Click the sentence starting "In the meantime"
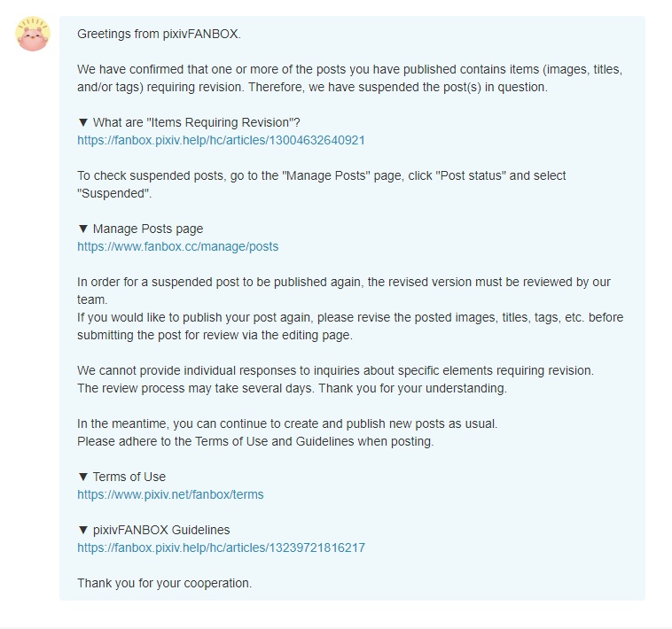672x629 pixels. 287,423
